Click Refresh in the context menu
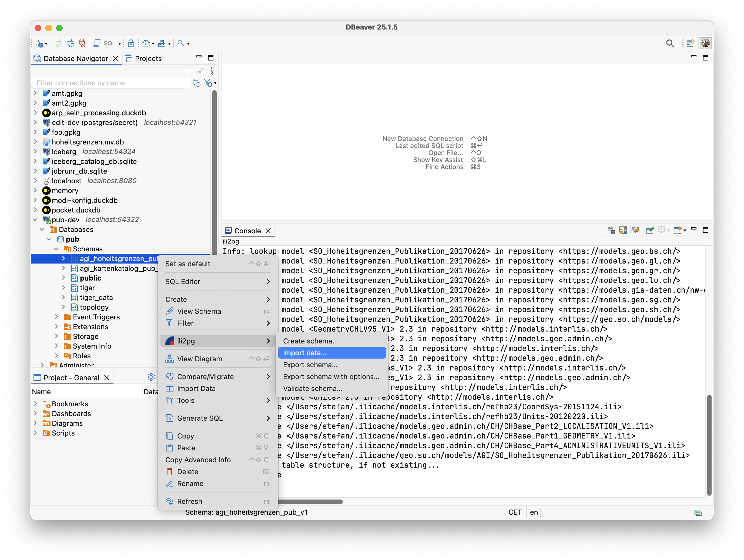Screen dimensions: 744x560 point(189,501)
